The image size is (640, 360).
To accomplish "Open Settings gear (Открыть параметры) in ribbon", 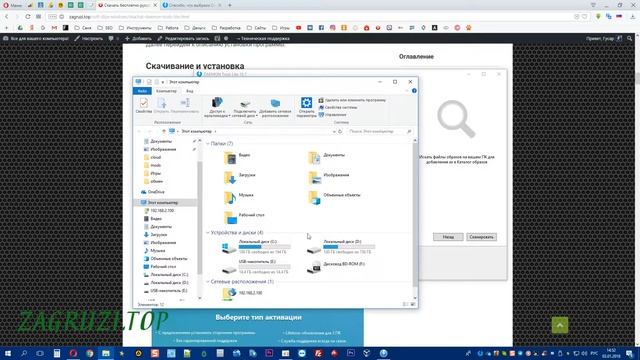I will (x=306, y=107).
